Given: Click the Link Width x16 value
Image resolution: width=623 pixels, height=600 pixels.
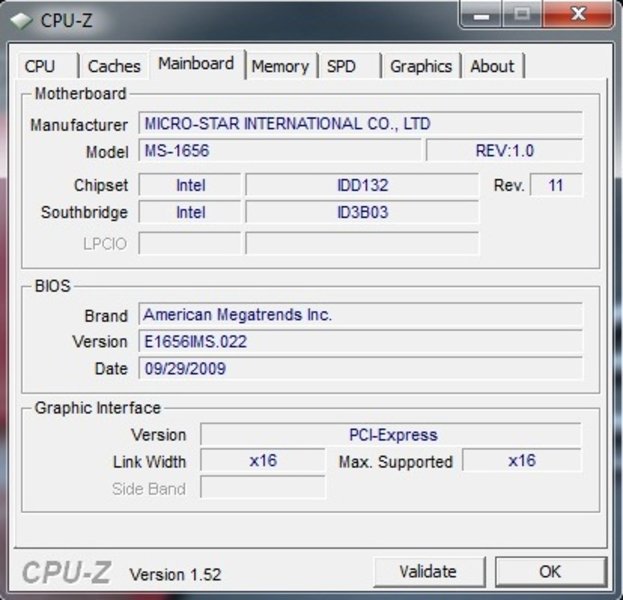Looking at the screenshot, I should click(263, 461).
